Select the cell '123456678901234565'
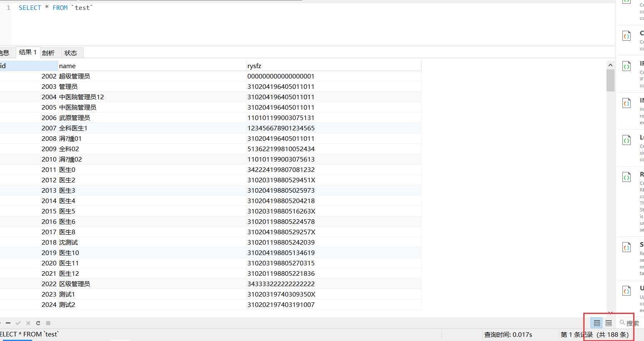The height and width of the screenshot is (341, 644). 334,128
